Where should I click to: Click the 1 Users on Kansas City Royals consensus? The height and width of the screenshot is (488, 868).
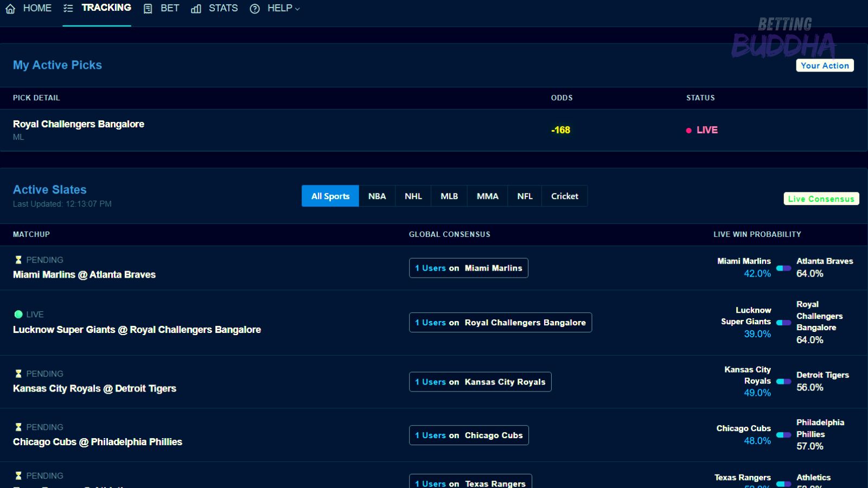tap(480, 382)
